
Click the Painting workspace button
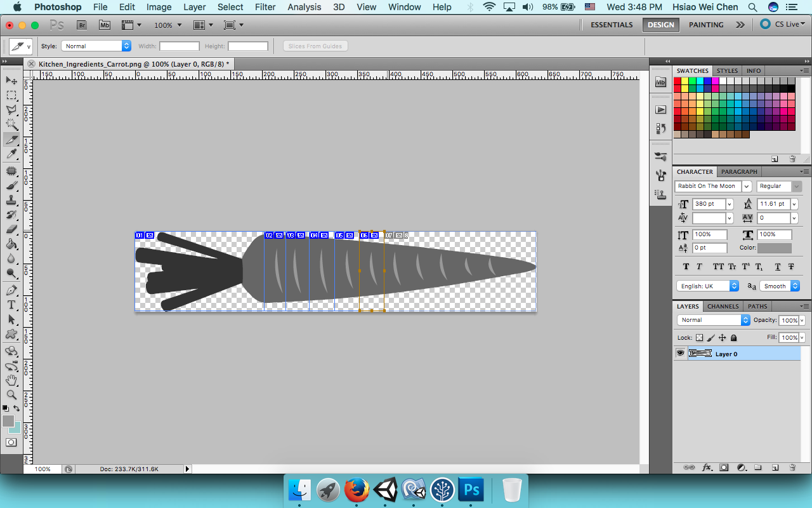(x=706, y=25)
